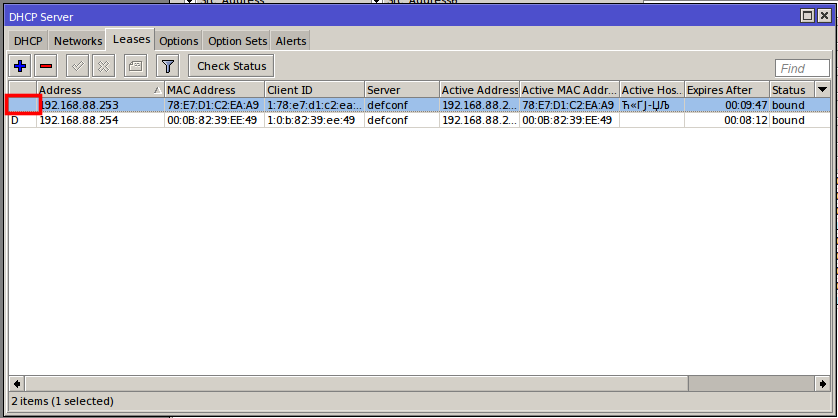Image resolution: width=838 pixels, height=418 pixels.
Task: Click the disable cross toolbar icon
Action: tap(103, 66)
